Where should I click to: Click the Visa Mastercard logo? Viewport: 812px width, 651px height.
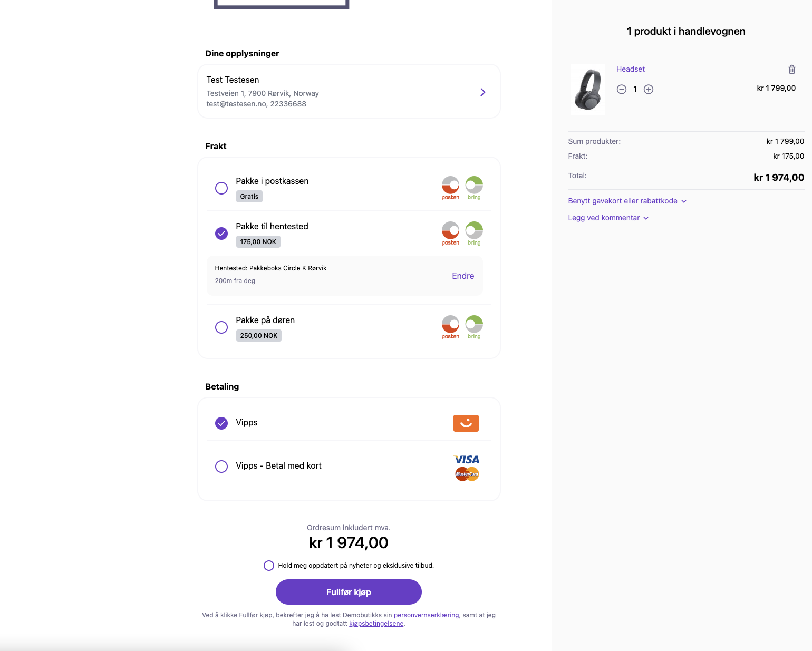(467, 468)
